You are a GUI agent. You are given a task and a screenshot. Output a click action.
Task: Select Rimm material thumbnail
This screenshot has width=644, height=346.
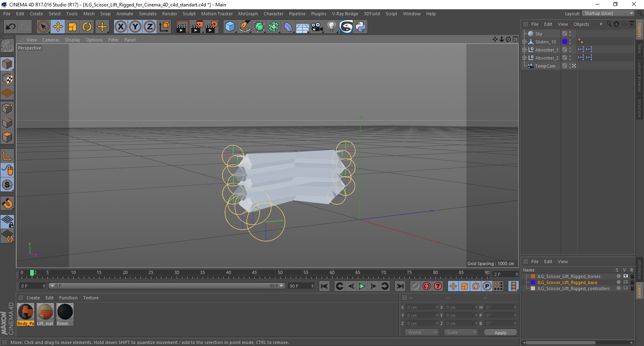65,312
